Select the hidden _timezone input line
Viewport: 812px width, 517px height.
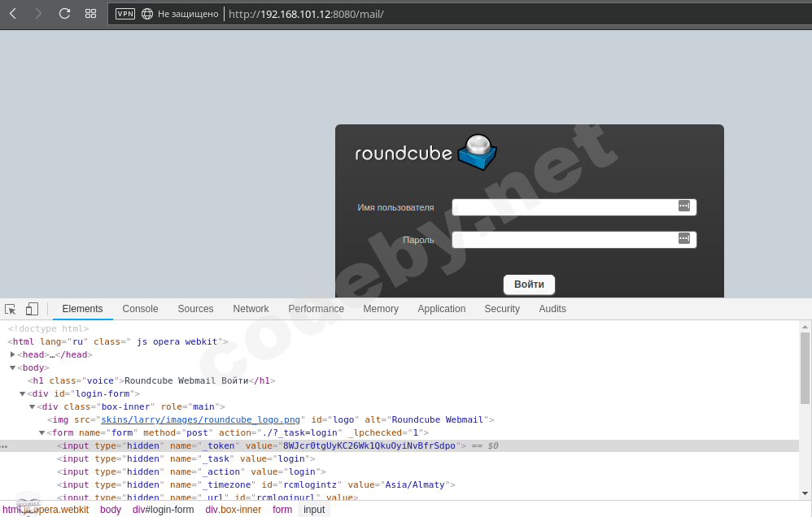pos(255,485)
